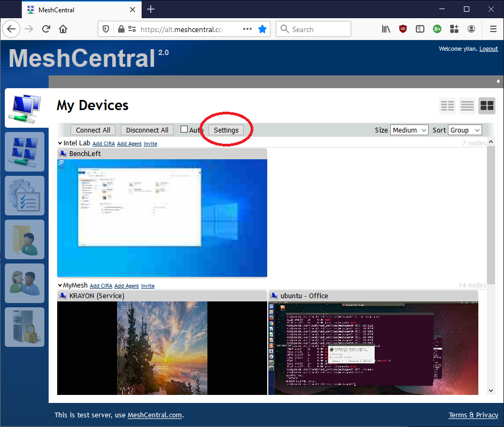Click the bookmark star in the address bar

click(x=262, y=29)
